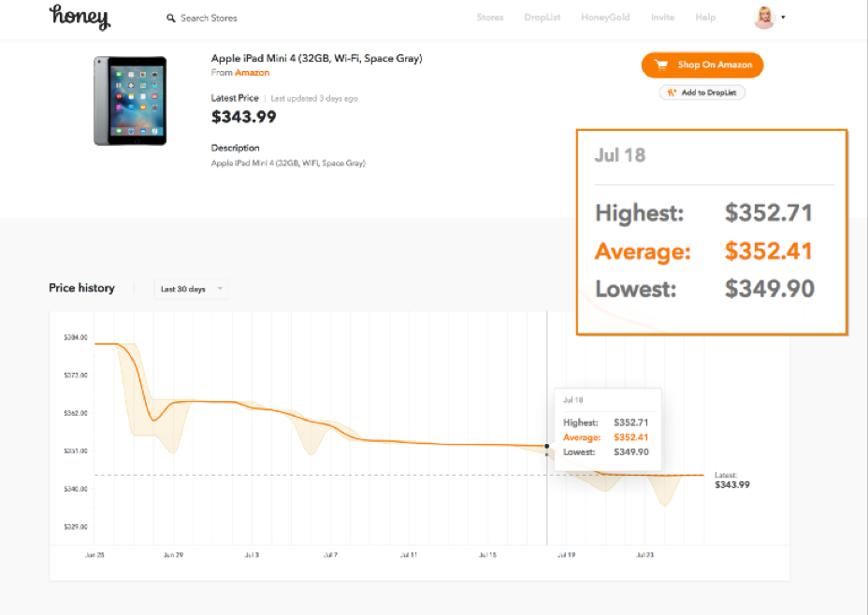The width and height of the screenshot is (868, 615).
Task: Follow the Amazon store link
Action: [x=252, y=73]
